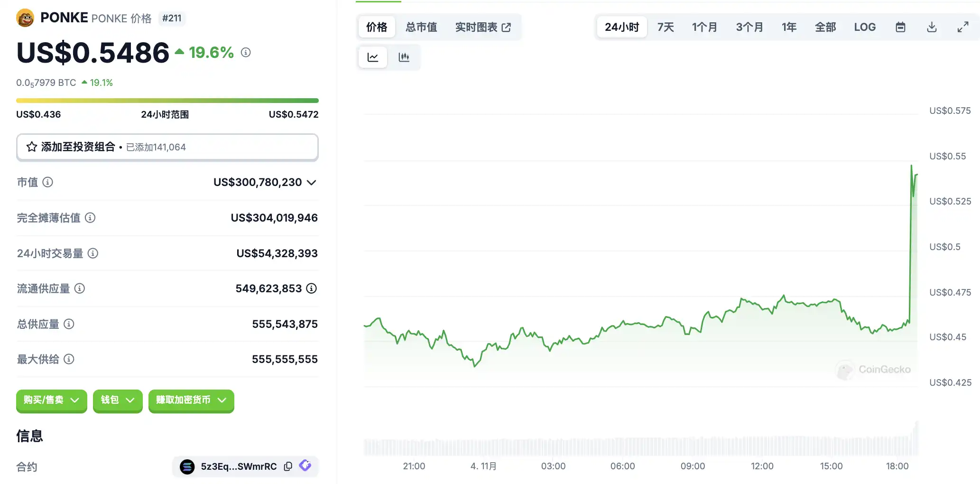Viewport: 980px width, 484px height.
Task: Click the info icon beside 549,623,853
Action: 312,289
